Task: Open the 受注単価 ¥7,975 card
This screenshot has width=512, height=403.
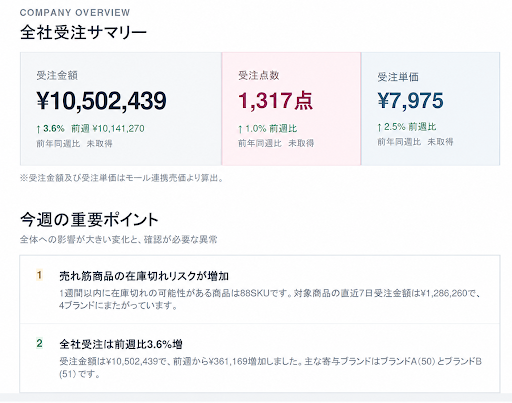Action: click(x=430, y=109)
